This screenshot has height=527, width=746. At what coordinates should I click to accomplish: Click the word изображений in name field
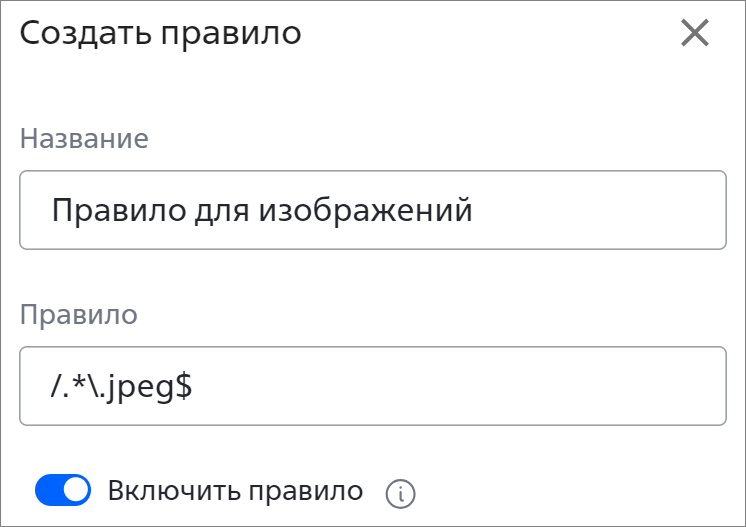[x=365, y=210]
